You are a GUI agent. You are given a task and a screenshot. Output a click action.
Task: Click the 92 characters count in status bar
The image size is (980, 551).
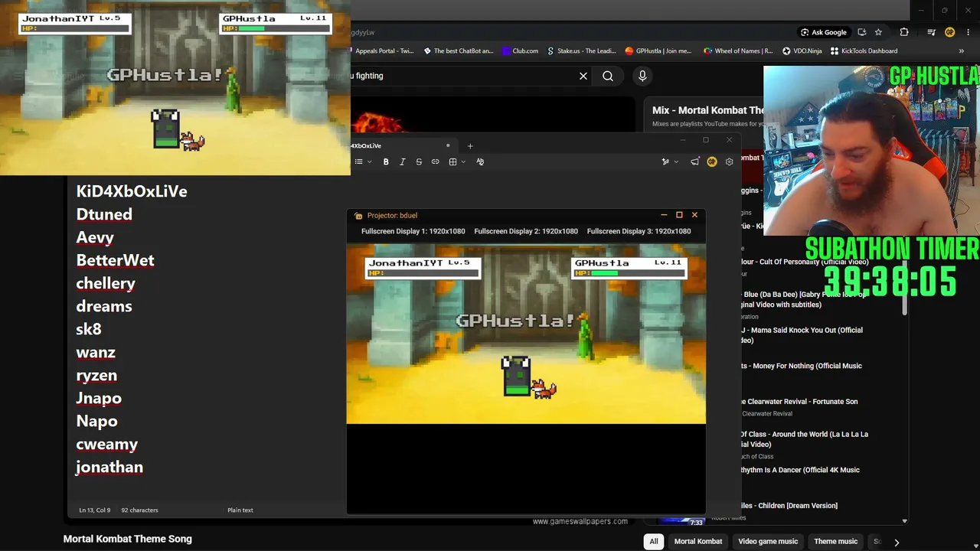(139, 510)
